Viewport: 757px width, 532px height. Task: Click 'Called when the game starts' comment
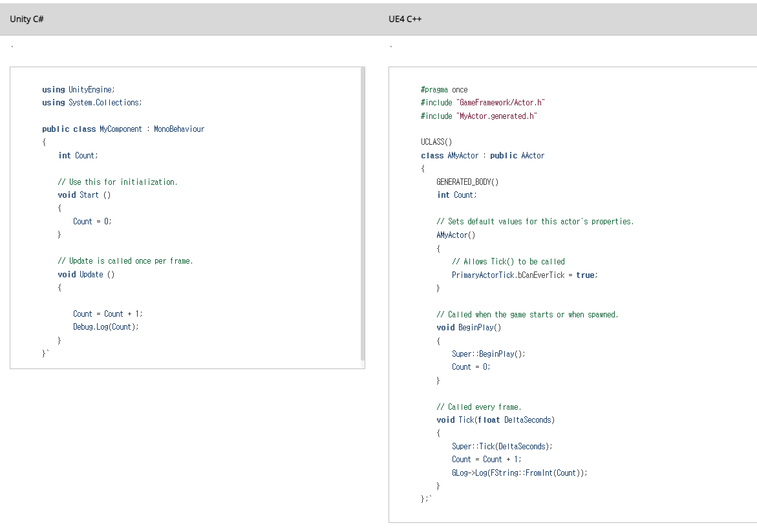coord(528,315)
